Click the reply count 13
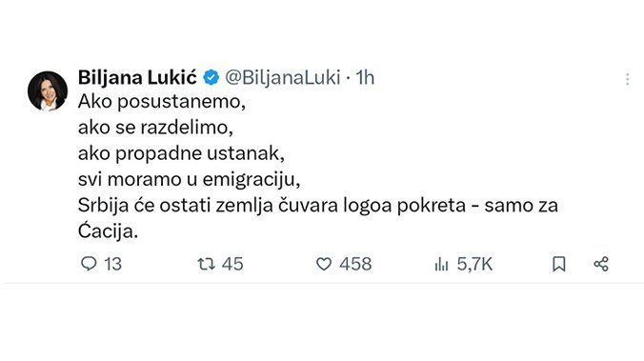 click(x=112, y=264)
